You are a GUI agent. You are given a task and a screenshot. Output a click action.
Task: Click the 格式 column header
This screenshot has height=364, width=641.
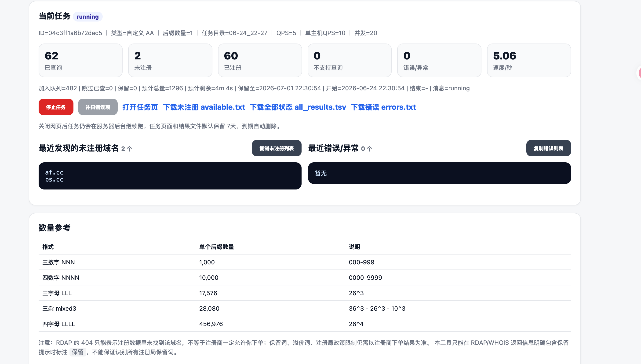click(48, 247)
